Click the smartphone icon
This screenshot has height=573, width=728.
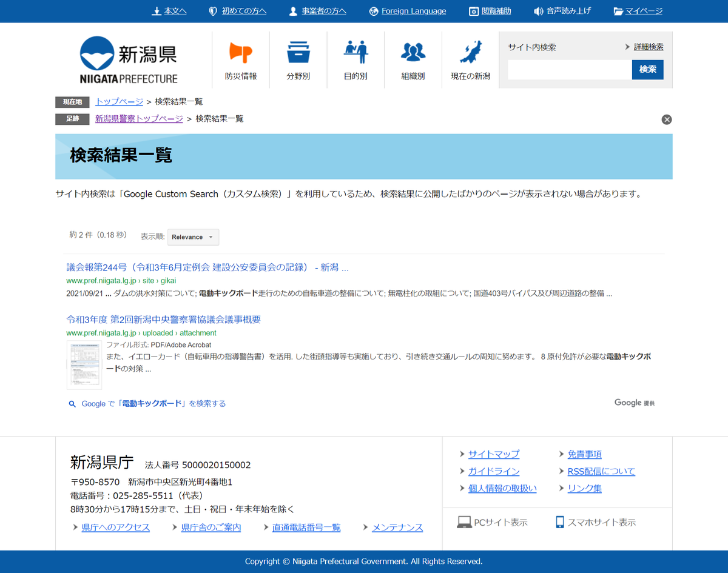(560, 522)
